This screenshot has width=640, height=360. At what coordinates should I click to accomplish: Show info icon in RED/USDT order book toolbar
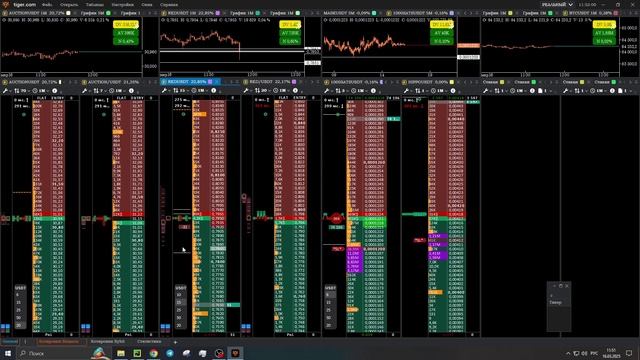click(x=295, y=91)
